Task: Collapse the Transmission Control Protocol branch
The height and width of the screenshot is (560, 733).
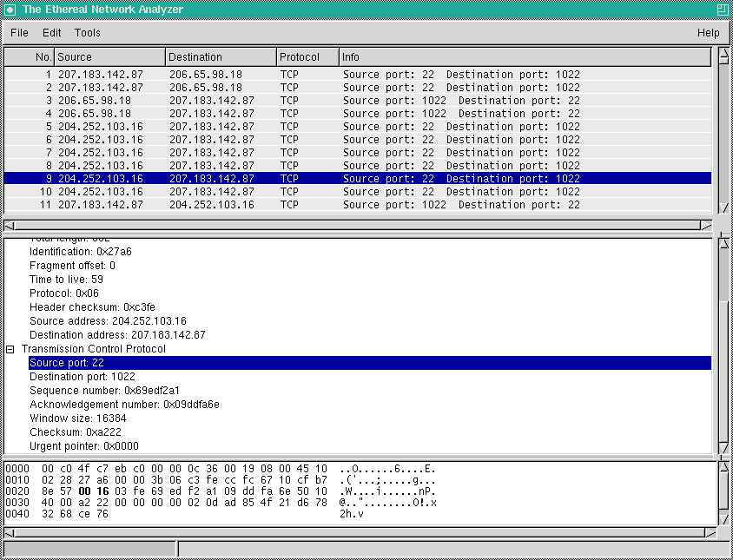Action: pyautogui.click(x=9, y=348)
